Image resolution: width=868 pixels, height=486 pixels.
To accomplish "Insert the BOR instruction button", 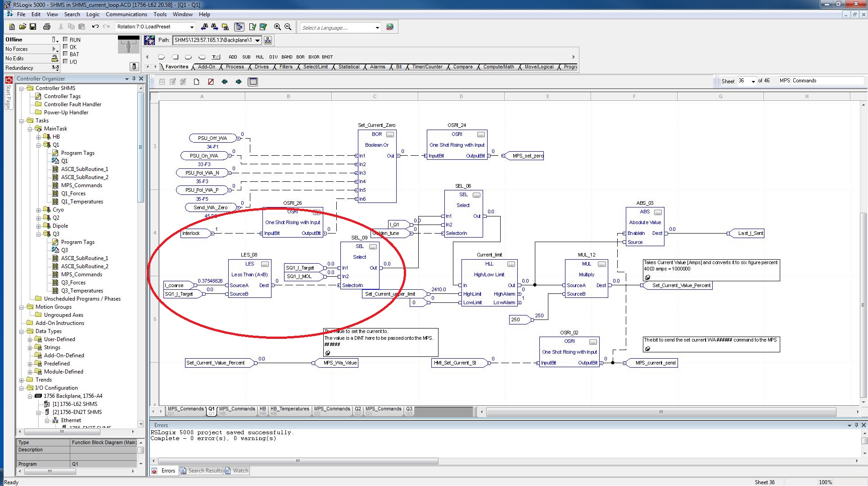I will (x=300, y=57).
